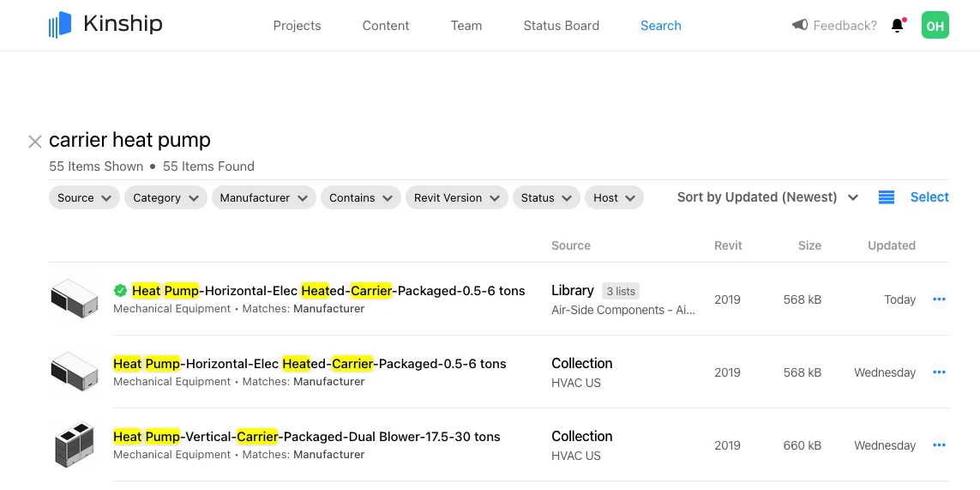Click the green verified badge icon
This screenshot has height=490, width=980.
[x=121, y=290]
